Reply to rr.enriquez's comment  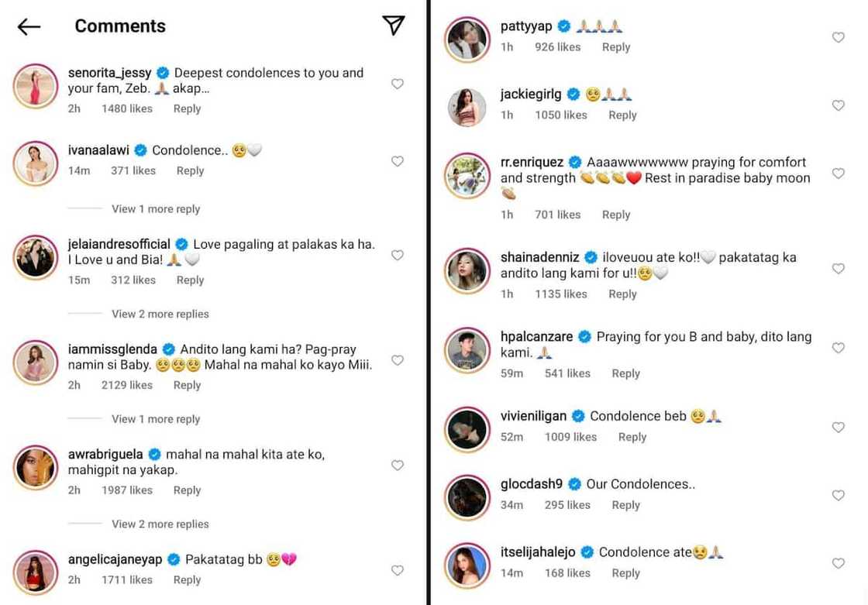coord(616,215)
